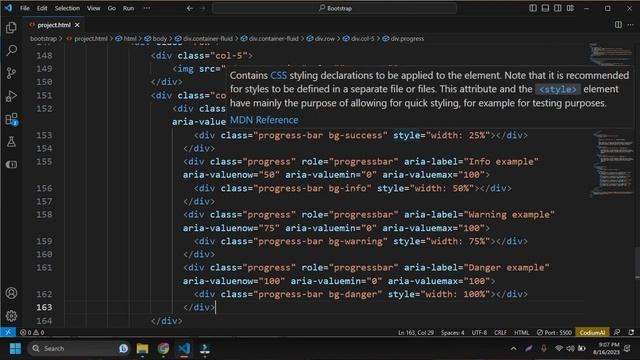Toggle the primary side bar layout icon
The image size is (640, 360).
click(533, 8)
